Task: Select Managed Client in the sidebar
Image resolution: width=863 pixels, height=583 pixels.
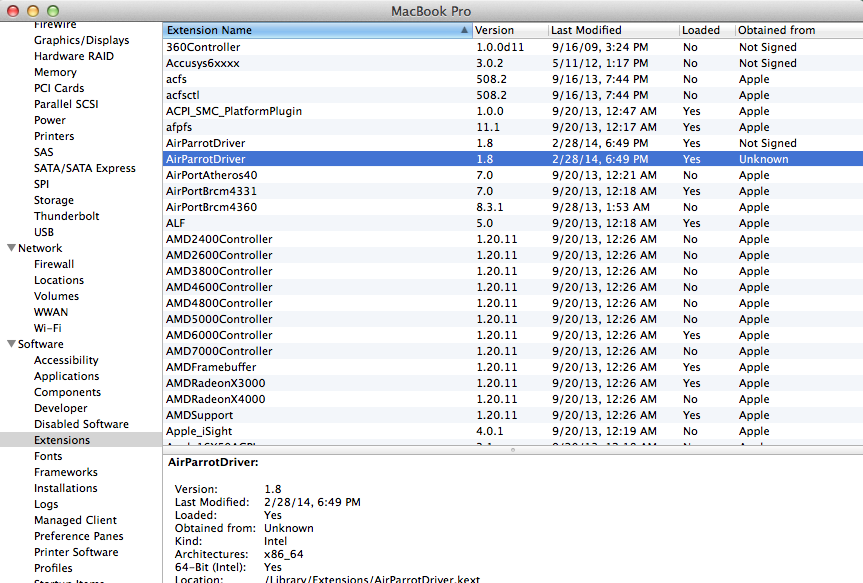Action: [x=75, y=519]
